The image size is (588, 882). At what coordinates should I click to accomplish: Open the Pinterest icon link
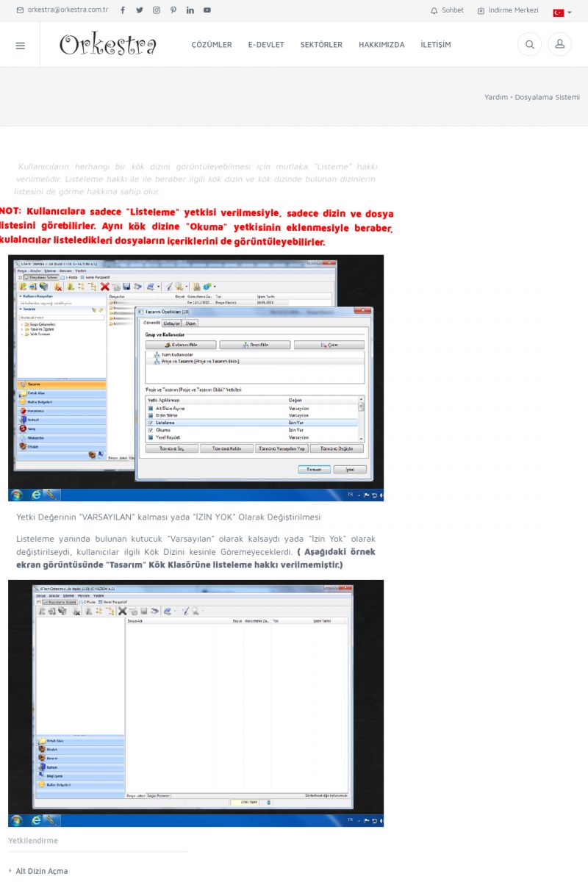[x=173, y=10]
